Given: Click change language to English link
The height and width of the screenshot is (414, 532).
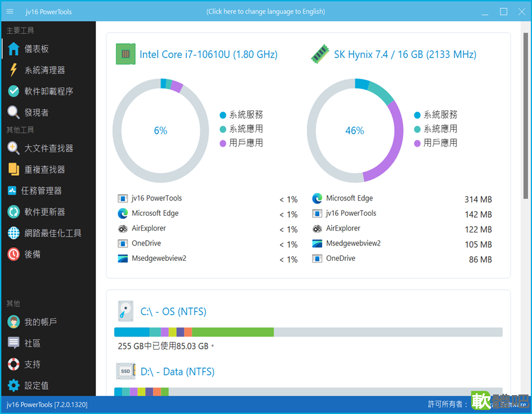Looking at the screenshot, I should click(265, 12).
